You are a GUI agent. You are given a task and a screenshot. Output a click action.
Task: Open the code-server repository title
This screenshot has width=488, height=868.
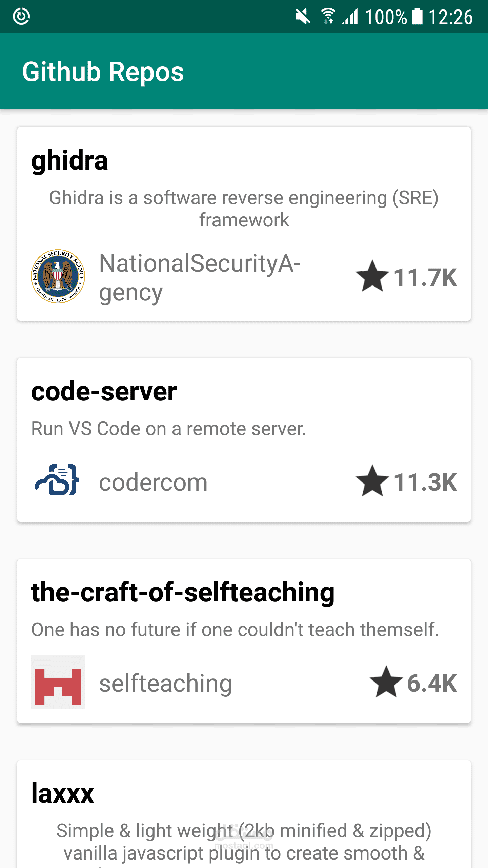click(x=104, y=392)
